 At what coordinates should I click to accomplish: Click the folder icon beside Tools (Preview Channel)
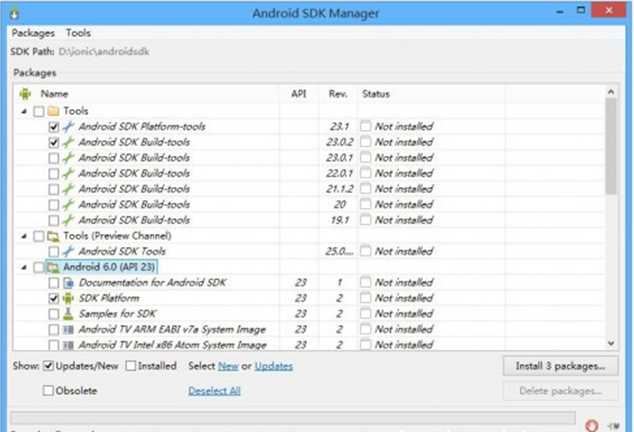pyautogui.click(x=54, y=236)
